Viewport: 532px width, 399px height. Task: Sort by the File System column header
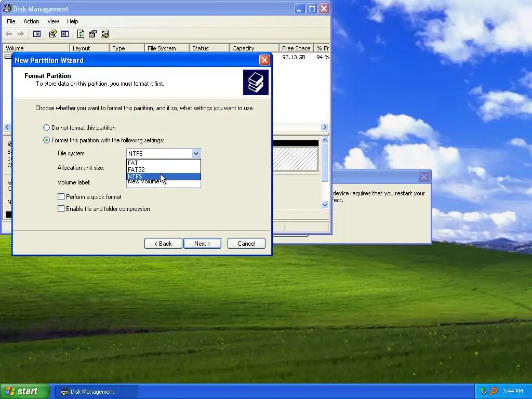point(167,48)
